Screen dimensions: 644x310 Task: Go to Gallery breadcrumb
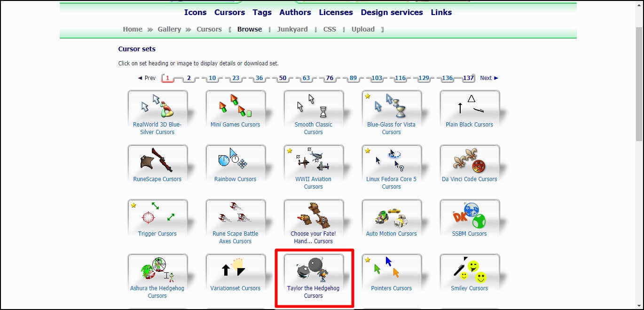click(169, 29)
